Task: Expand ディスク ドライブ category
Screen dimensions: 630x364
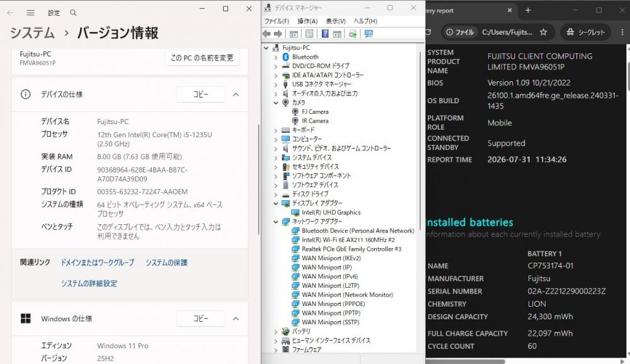Action: (x=276, y=194)
